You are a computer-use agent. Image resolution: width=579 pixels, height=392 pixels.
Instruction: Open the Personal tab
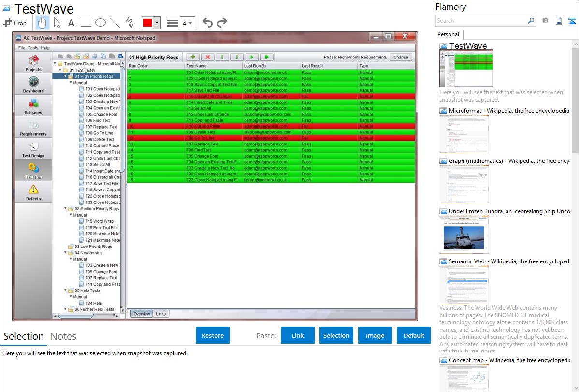[x=448, y=34]
